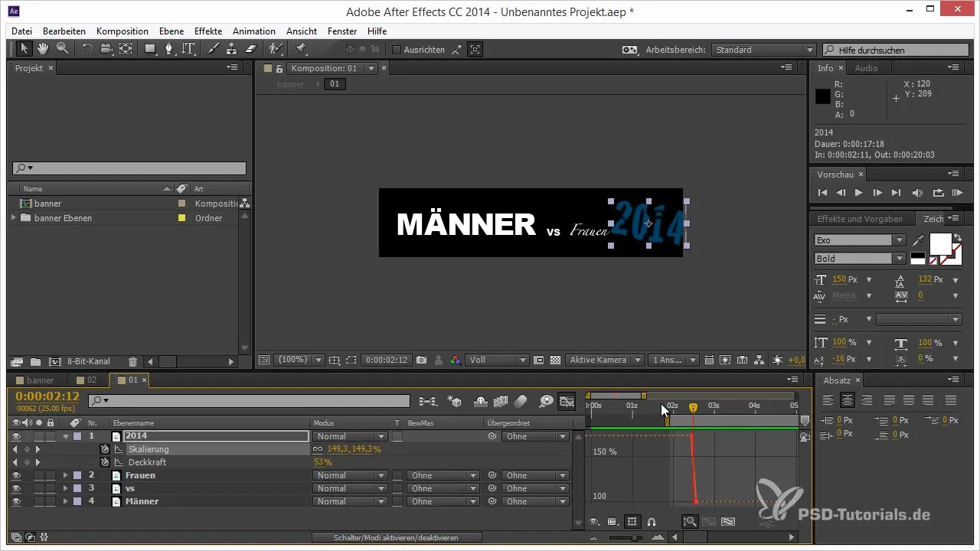Create new folder in Project panel
Image resolution: width=980 pixels, height=551 pixels.
coord(35,361)
